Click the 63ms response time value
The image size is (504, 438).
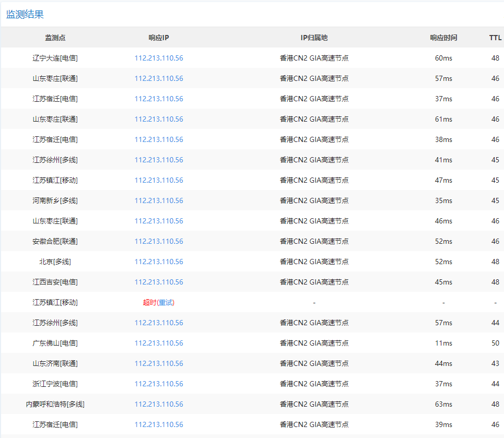click(x=443, y=404)
